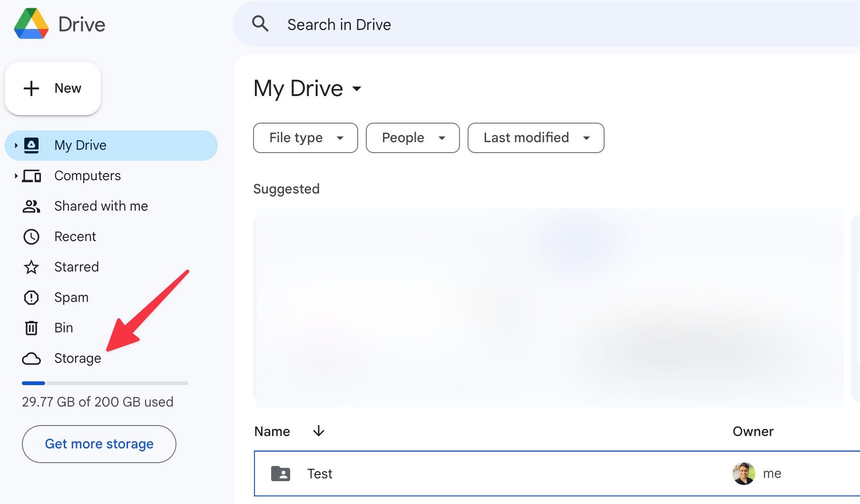Click the search magnifier in Drive
The width and height of the screenshot is (860, 504).
260,24
